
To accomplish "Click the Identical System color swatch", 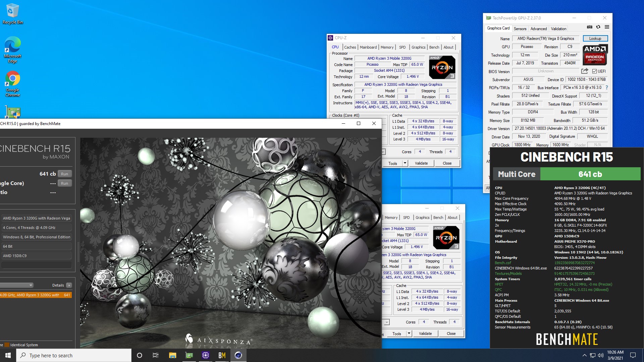I will (x=7, y=345).
